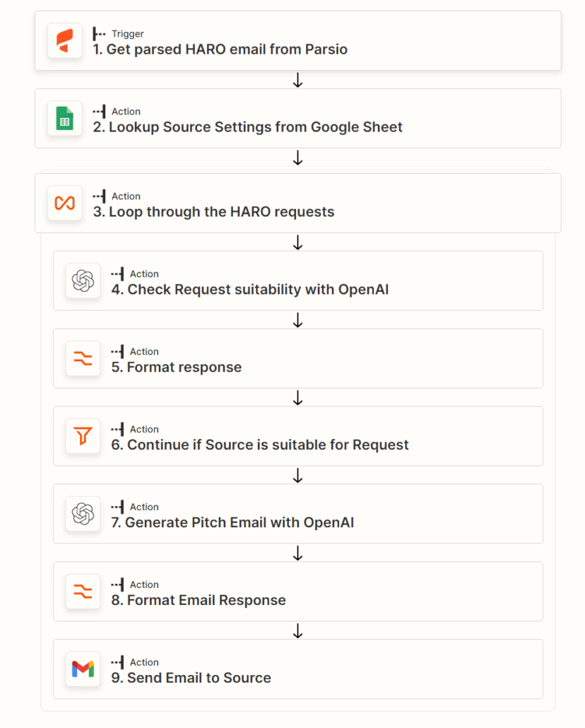Click arrow between steps 1 and 2
This screenshot has height=728, width=585.
click(298, 80)
